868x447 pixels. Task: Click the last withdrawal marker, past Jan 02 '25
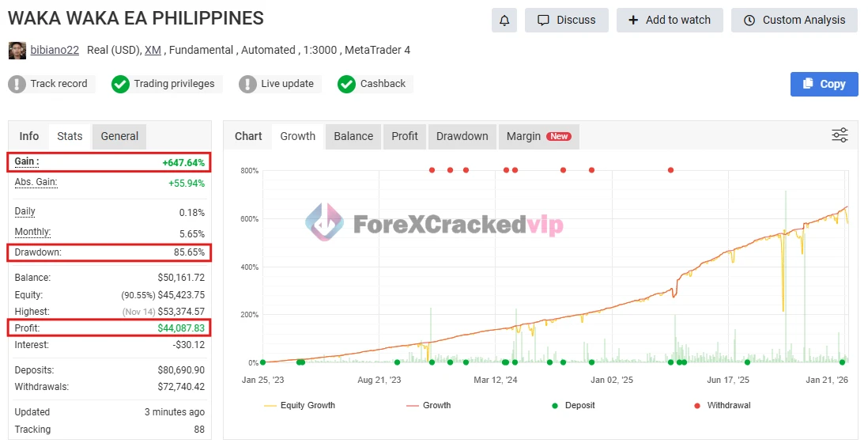click(x=670, y=170)
